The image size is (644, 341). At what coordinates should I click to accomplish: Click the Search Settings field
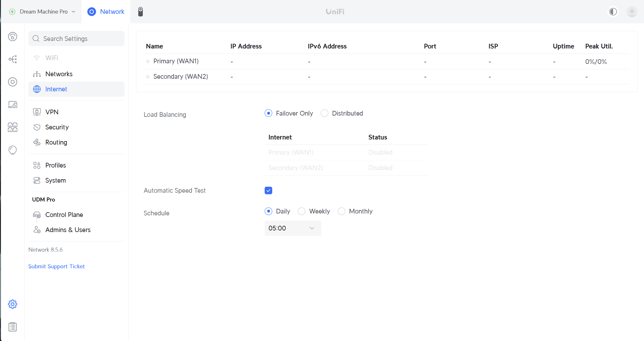pos(76,38)
